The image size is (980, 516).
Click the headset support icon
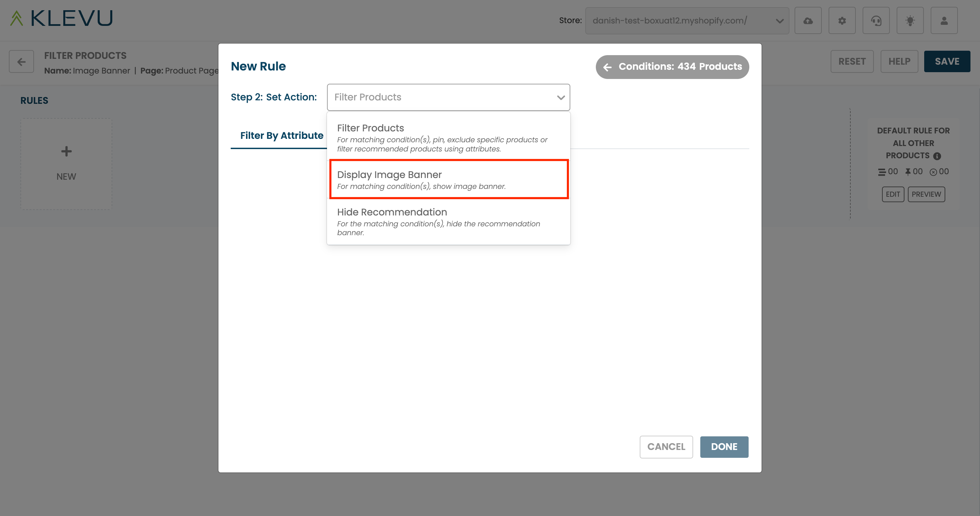876,20
